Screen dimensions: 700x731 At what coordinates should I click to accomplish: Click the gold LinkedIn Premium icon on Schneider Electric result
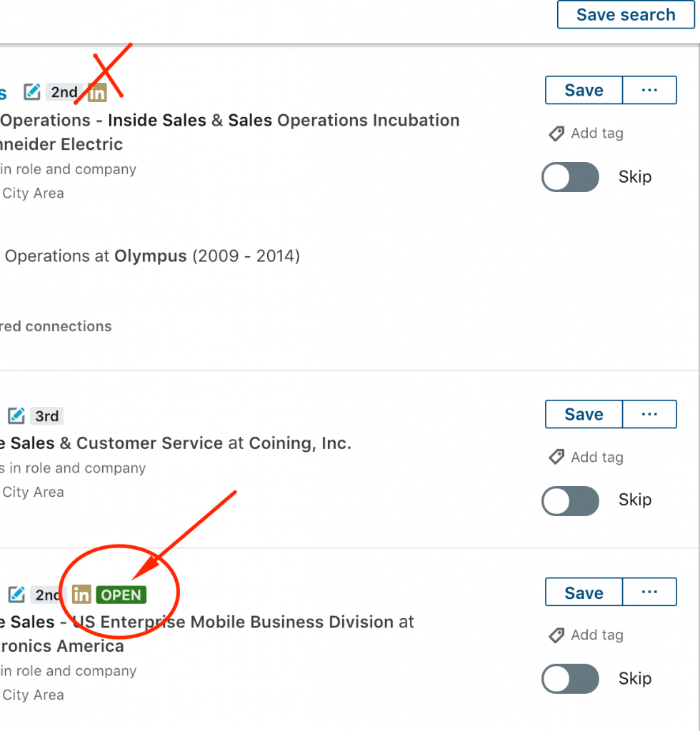pyautogui.click(x=97, y=92)
